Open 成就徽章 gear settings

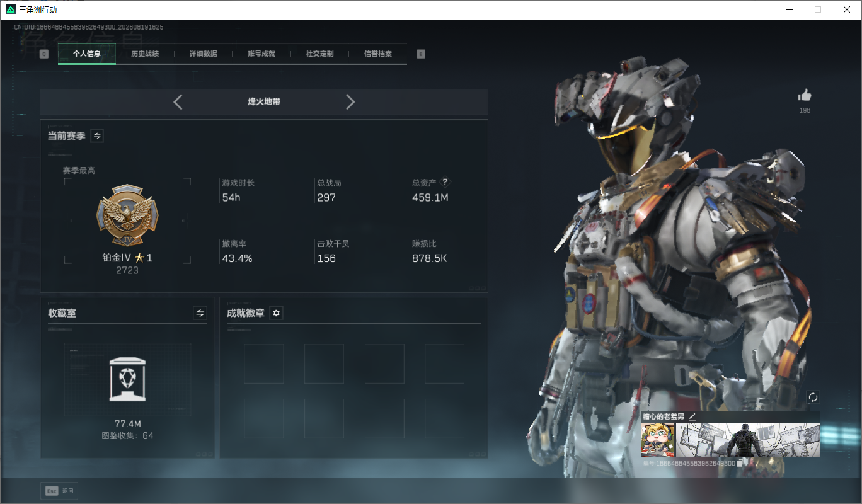[276, 313]
